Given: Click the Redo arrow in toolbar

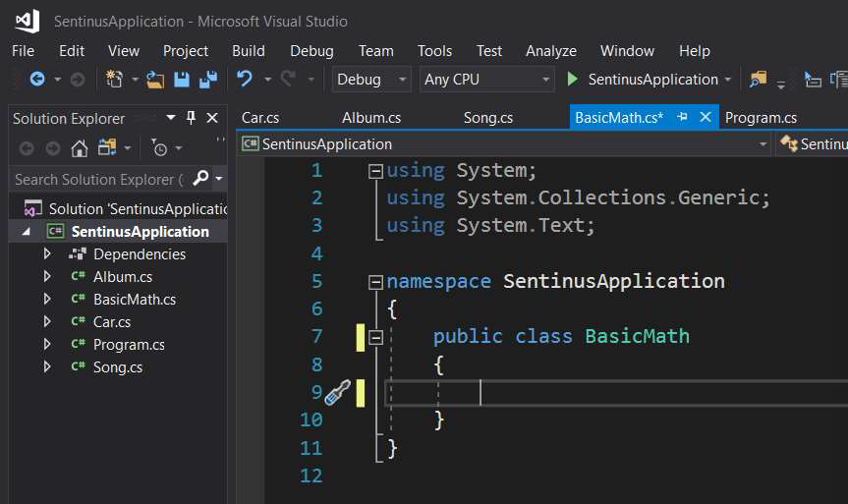Looking at the screenshot, I should pyautogui.click(x=288, y=79).
